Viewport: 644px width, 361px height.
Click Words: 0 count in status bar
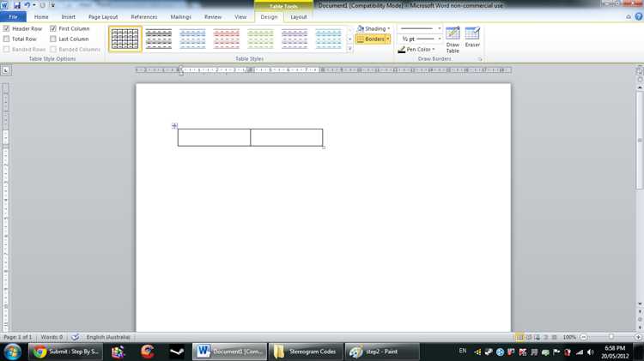(52, 337)
